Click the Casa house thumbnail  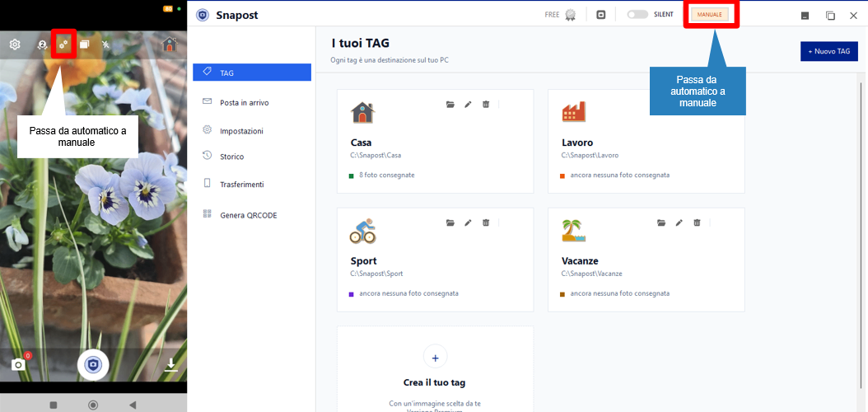point(362,112)
